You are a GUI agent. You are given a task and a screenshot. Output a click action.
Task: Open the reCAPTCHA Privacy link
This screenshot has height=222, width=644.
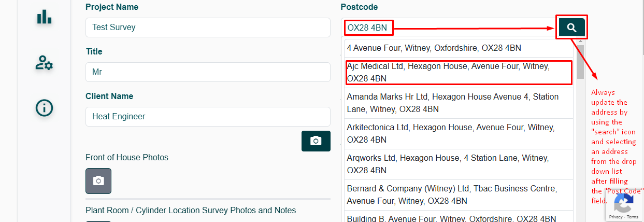coord(616,217)
